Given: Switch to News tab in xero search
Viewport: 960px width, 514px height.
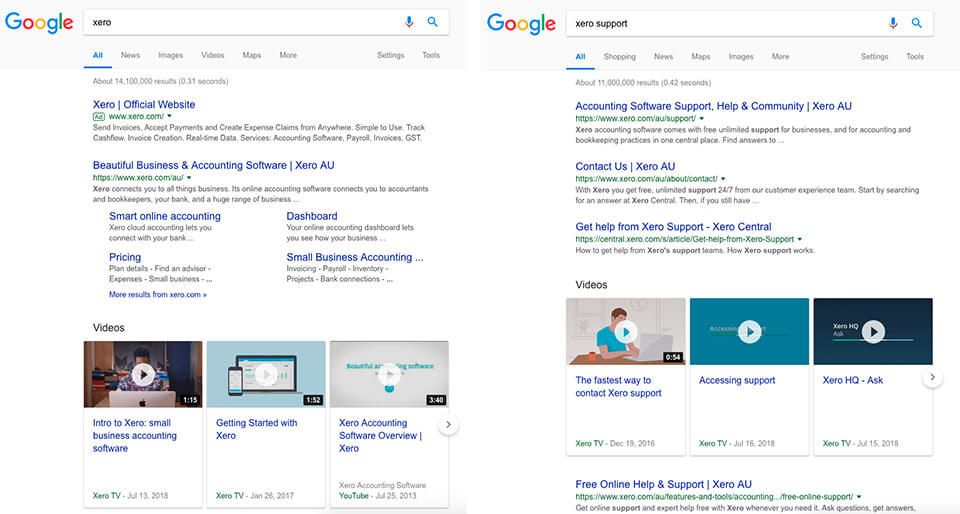Looking at the screenshot, I should click(x=130, y=55).
